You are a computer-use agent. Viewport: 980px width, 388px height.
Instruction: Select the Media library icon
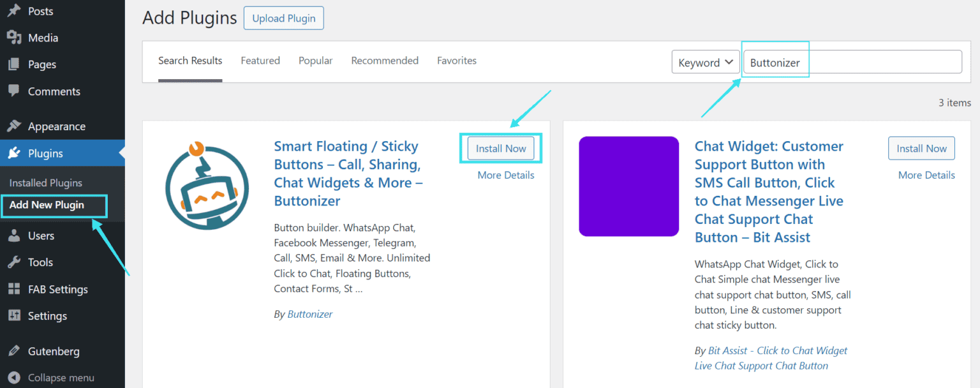tap(14, 38)
